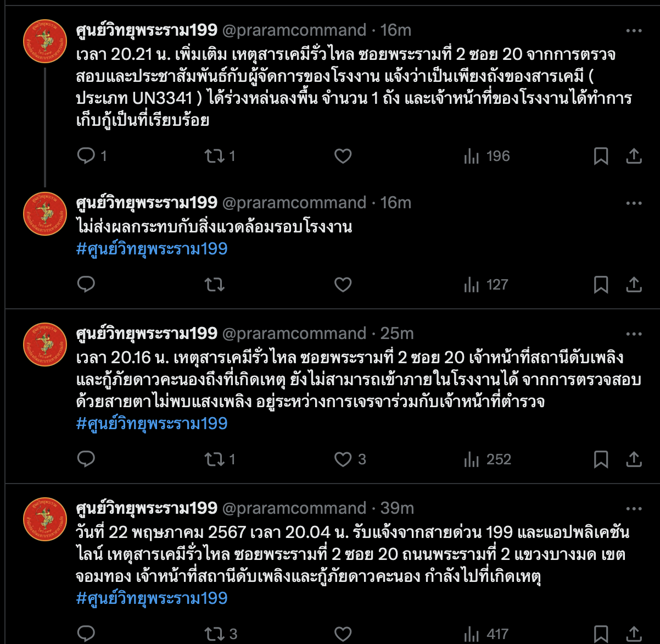660x644 pixels.
Task: Share the 20.16 tweet with 252 views
Action: [x=634, y=459]
